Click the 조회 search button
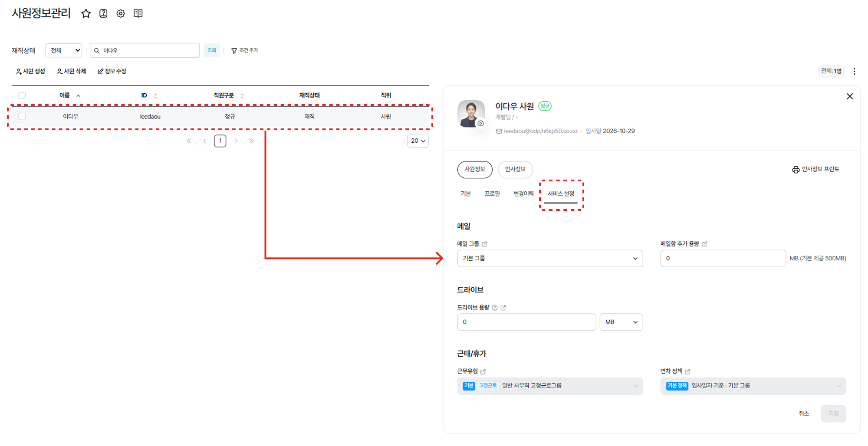Image resolution: width=868 pixels, height=446 pixels. pyautogui.click(x=212, y=50)
